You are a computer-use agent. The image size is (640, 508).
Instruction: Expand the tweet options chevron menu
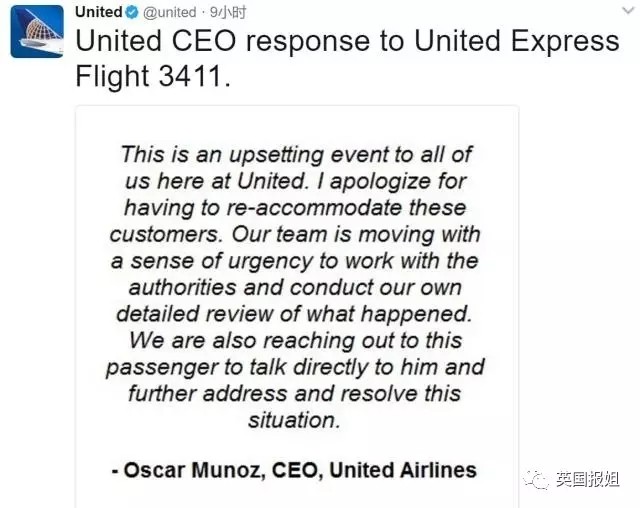(x=629, y=11)
